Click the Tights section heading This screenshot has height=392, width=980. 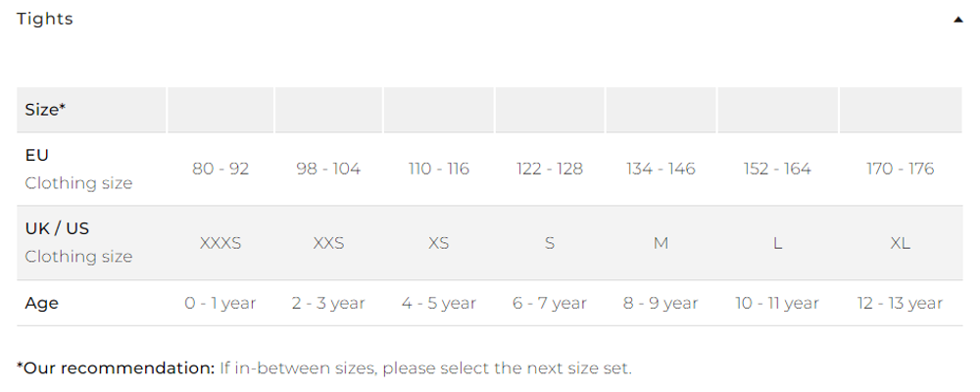45,19
